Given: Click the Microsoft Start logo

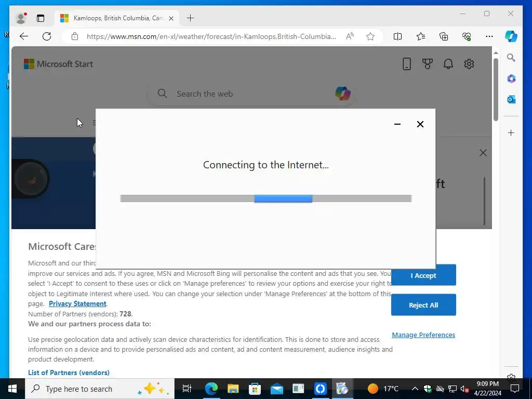Looking at the screenshot, I should point(58,64).
